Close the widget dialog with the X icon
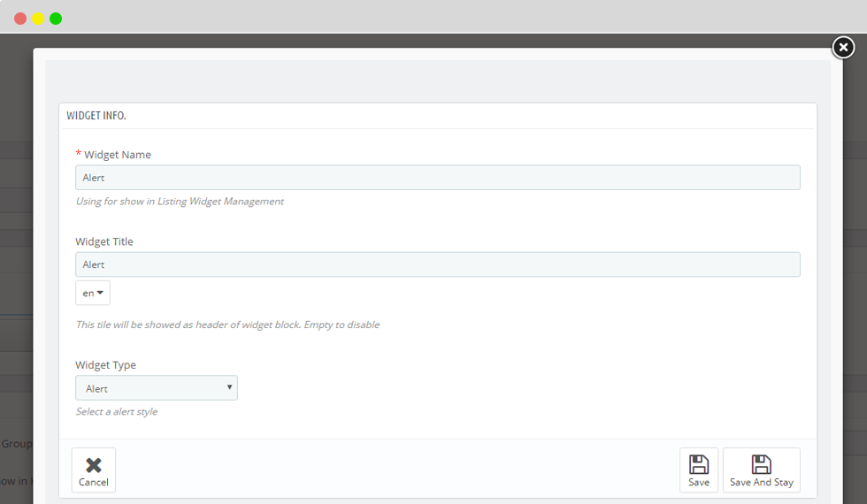Viewport: 867px width, 504px height. coord(843,48)
